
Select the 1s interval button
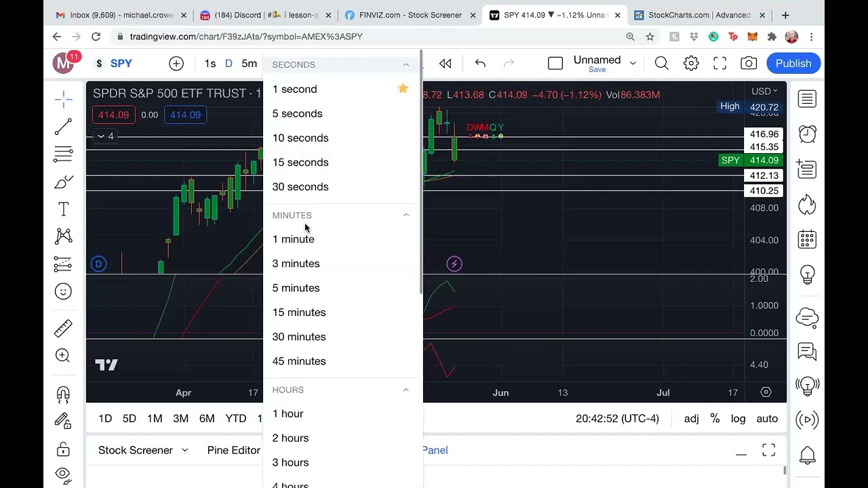[210, 63]
